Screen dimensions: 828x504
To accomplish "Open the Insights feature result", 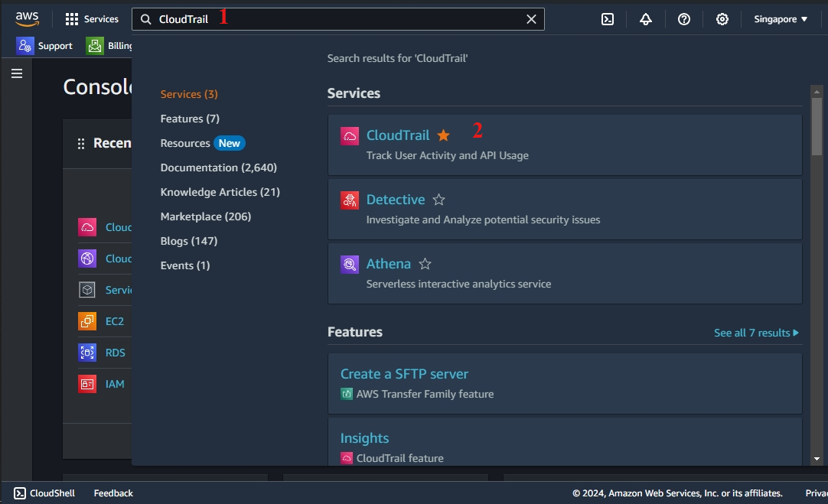I will pos(364,438).
